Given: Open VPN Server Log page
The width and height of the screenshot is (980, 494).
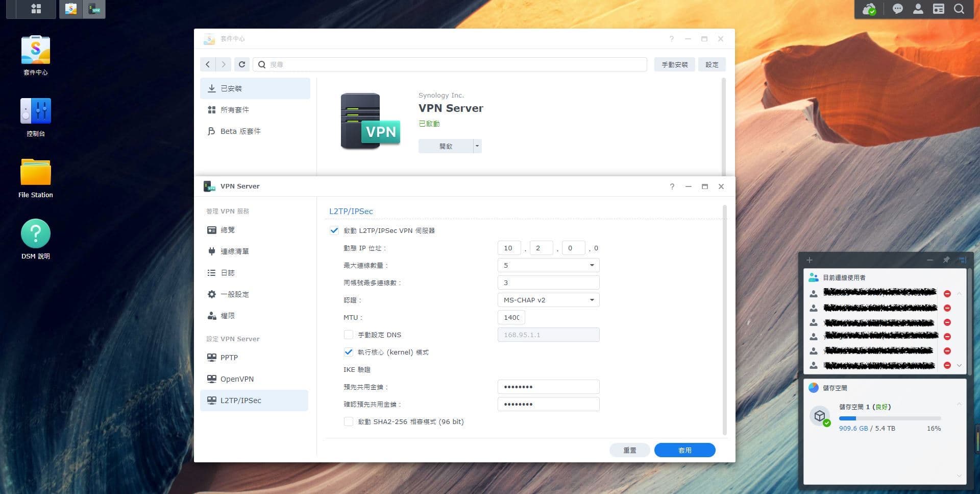Looking at the screenshot, I should [x=254, y=273].
